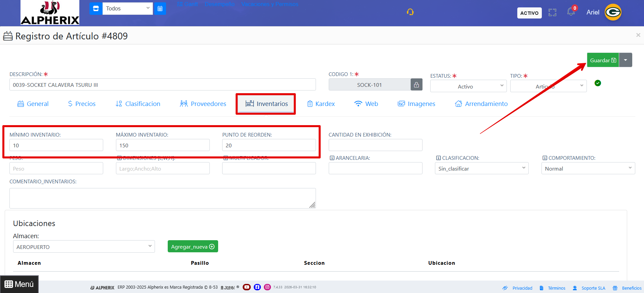Click the lock icon next to SOCK-101
Image resolution: width=644 pixels, height=293 pixels.
pyautogui.click(x=416, y=85)
